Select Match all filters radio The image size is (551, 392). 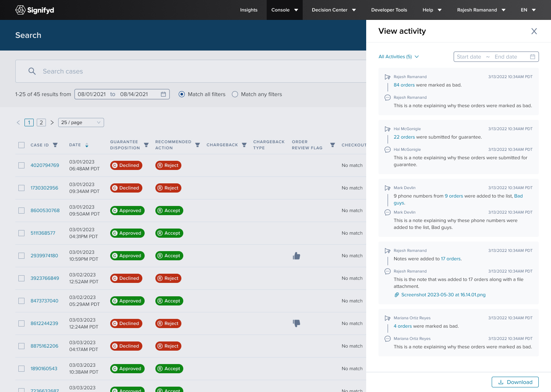point(182,94)
